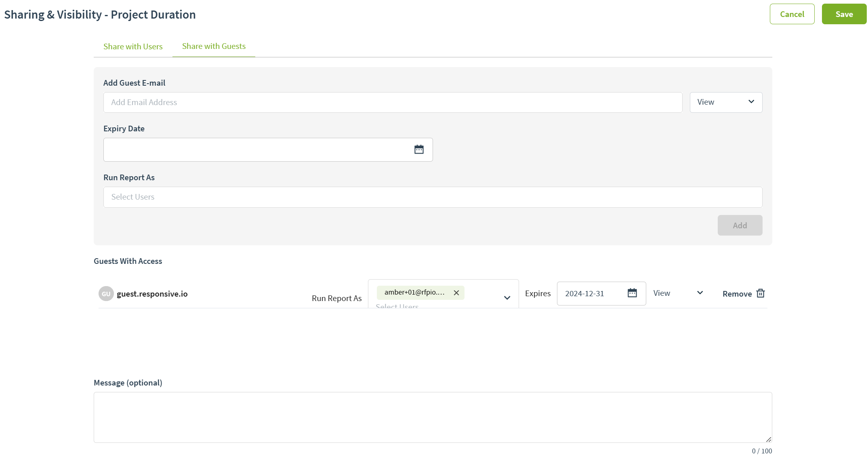Viewport: 868px width, 455px height.
Task: Click the 2024-12-31 expires date field
Action: [x=592, y=294]
